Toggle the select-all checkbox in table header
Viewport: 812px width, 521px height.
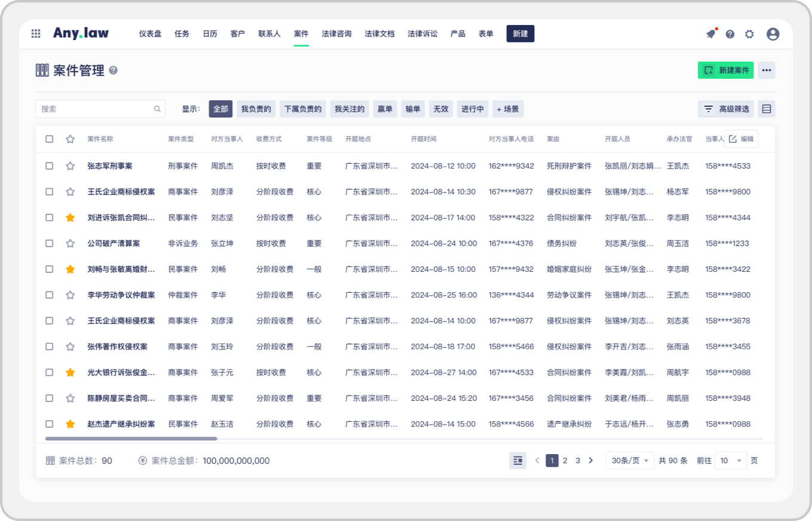pos(50,139)
